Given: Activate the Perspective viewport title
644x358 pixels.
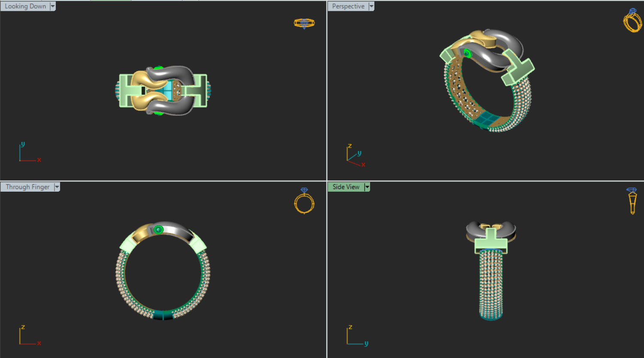Looking at the screenshot, I should click(x=348, y=6).
